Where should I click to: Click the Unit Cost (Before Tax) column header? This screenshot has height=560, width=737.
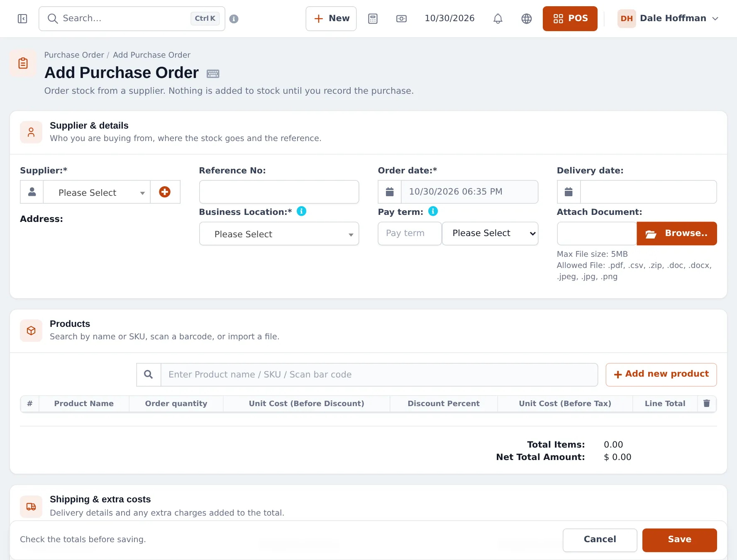click(565, 403)
